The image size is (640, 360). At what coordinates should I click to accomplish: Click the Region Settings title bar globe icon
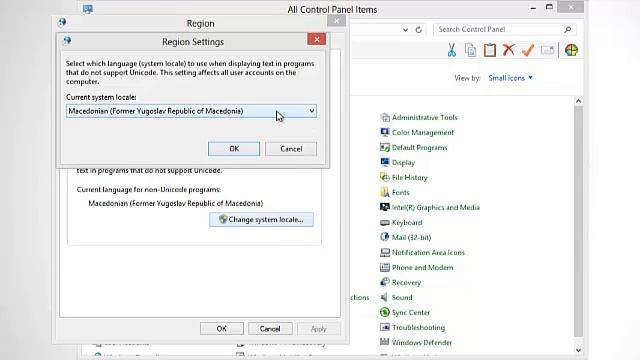pyautogui.click(x=67, y=40)
